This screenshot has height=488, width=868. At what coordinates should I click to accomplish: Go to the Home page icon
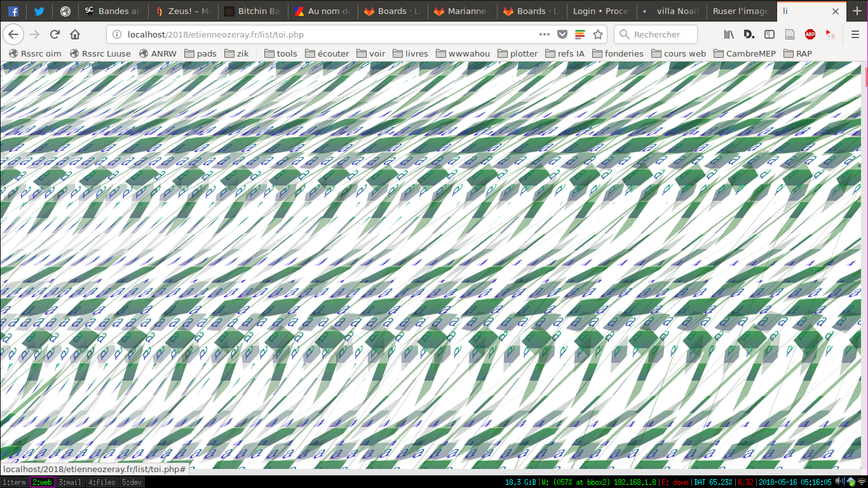(75, 34)
